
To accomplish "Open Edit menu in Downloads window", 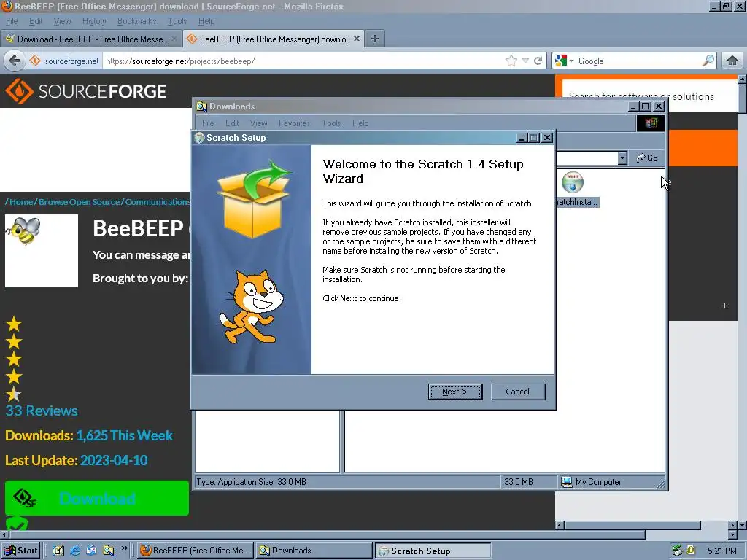I will [232, 122].
